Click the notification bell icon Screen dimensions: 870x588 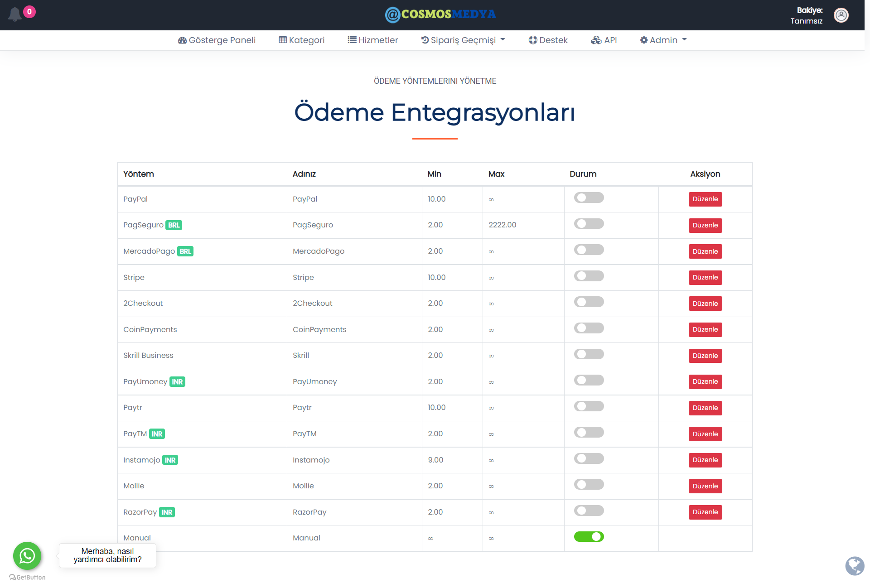(15, 14)
